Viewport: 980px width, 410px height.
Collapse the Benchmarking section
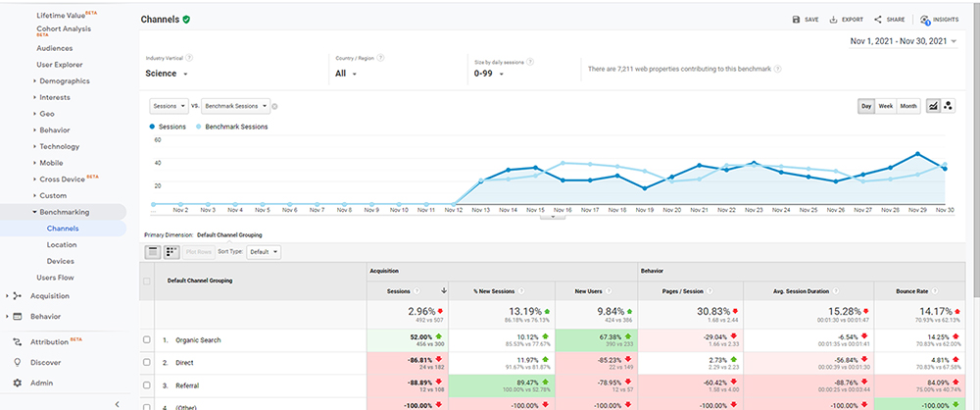coord(63,212)
